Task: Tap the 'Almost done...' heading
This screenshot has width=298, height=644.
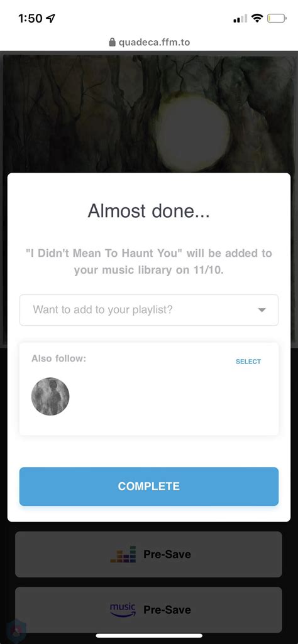Action: pos(148,211)
